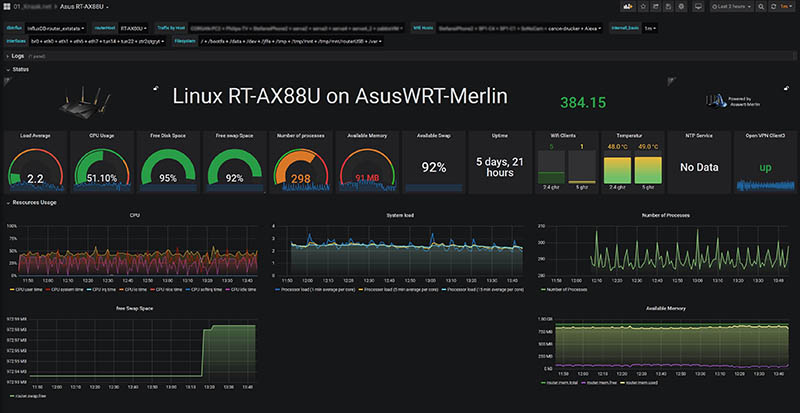Viewport: 800px width, 413px height.
Task: Open the Open VPN Client3 panel title menu
Action: 765,136
